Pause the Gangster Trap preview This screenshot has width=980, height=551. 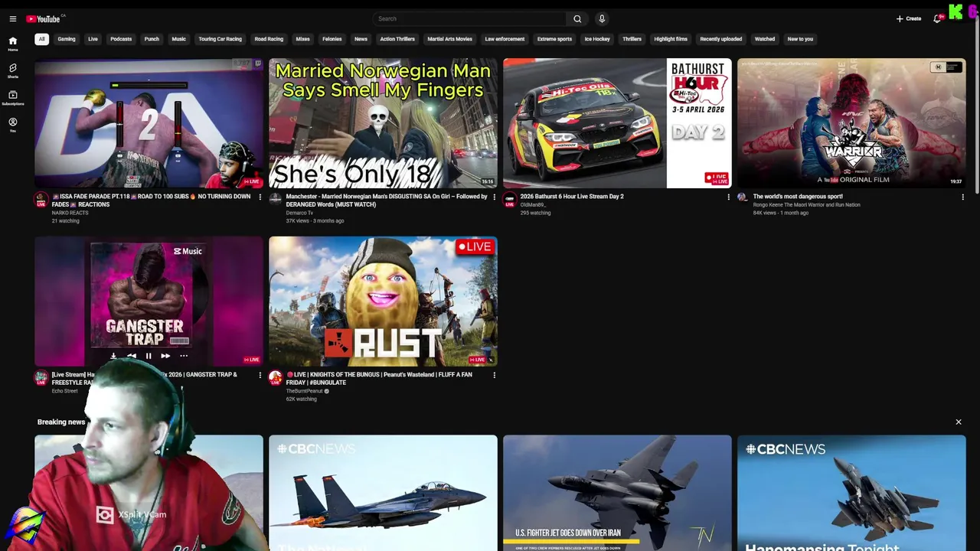[x=149, y=356]
